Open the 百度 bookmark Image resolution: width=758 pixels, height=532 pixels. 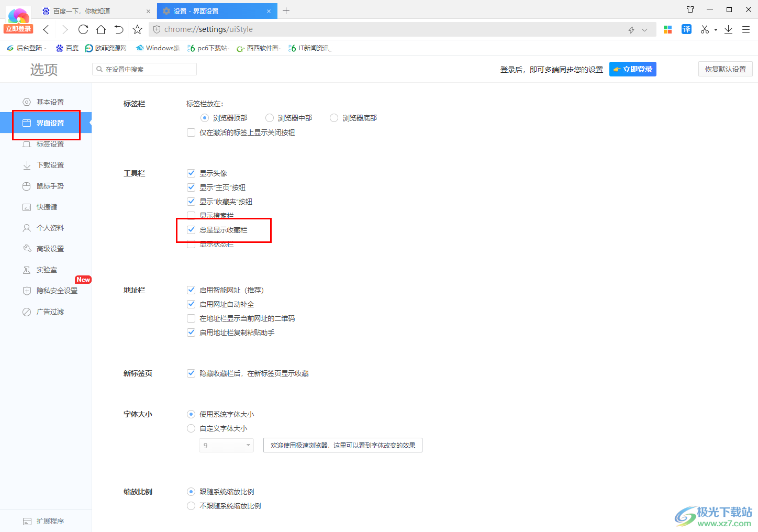pyautogui.click(x=68, y=48)
